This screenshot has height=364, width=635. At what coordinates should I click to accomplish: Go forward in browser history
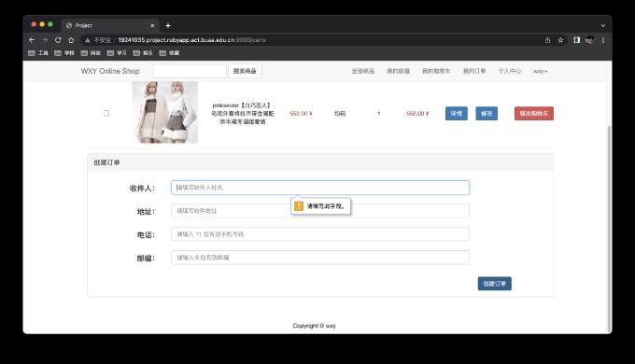pyautogui.click(x=45, y=40)
